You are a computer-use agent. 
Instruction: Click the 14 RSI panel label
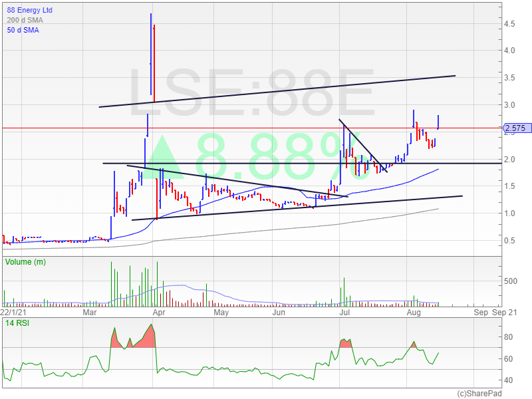[17, 323]
